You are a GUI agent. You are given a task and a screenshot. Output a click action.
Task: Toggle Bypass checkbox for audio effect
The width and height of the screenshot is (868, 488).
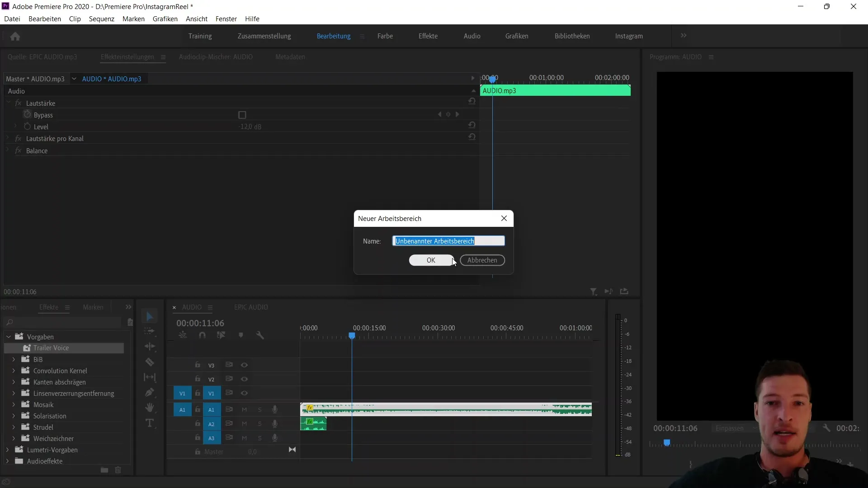point(242,114)
